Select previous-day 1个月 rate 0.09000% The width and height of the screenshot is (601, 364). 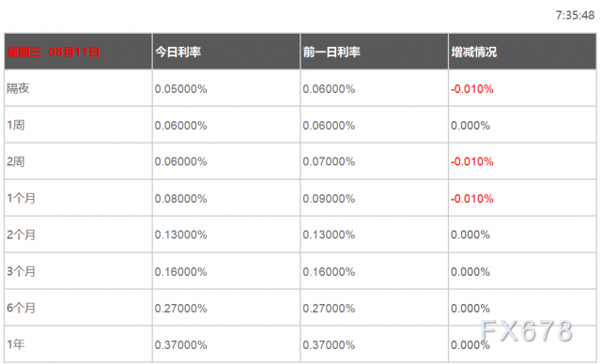[329, 199]
